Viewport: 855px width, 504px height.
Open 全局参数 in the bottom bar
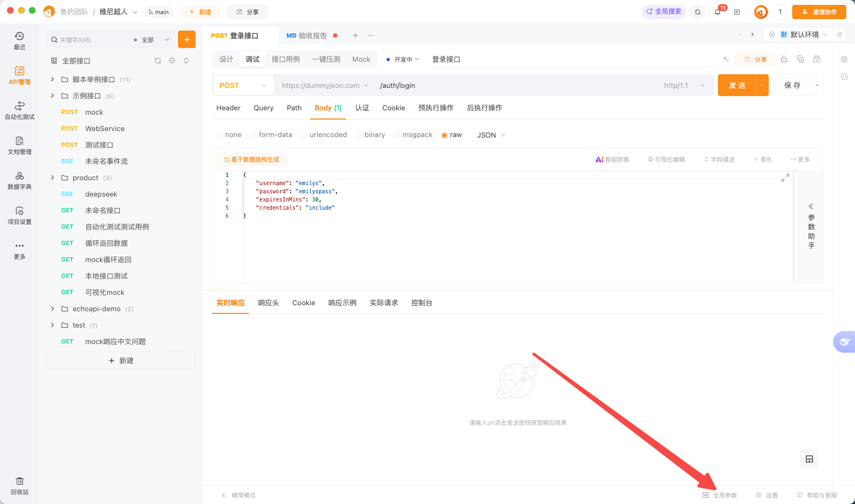pyautogui.click(x=720, y=495)
